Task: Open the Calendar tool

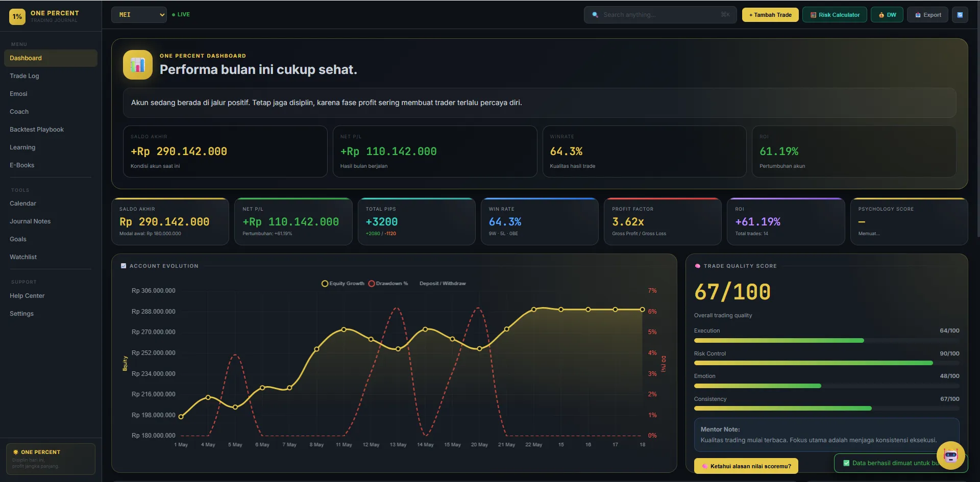Action: coord(51,204)
